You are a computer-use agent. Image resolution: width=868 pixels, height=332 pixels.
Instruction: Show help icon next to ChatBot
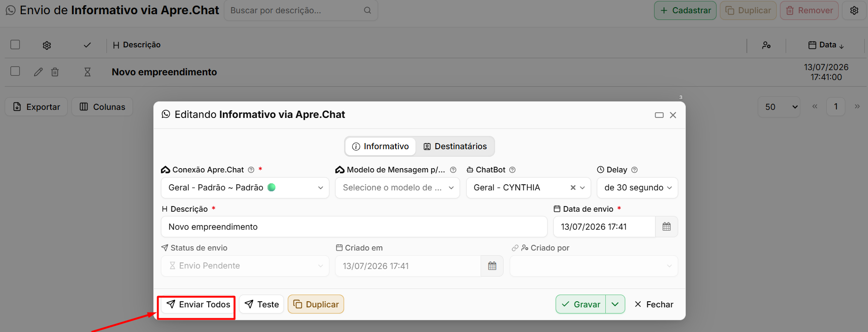click(x=512, y=170)
